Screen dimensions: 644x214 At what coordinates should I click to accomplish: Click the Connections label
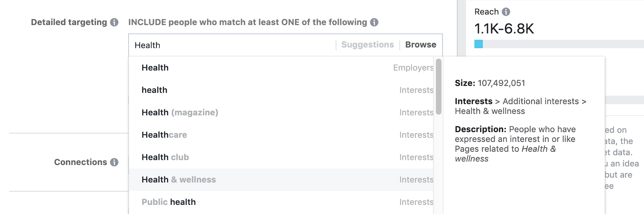click(80, 162)
